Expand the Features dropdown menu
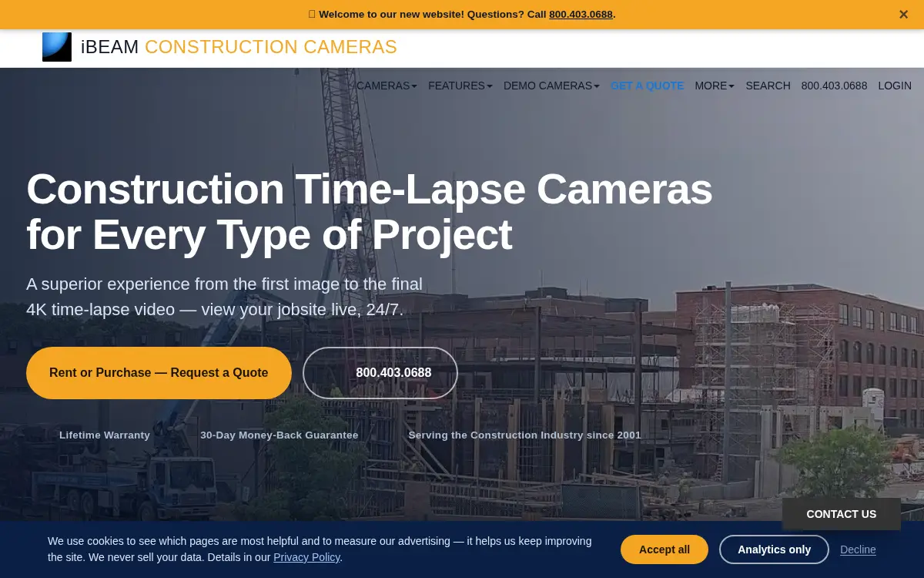 460,86
